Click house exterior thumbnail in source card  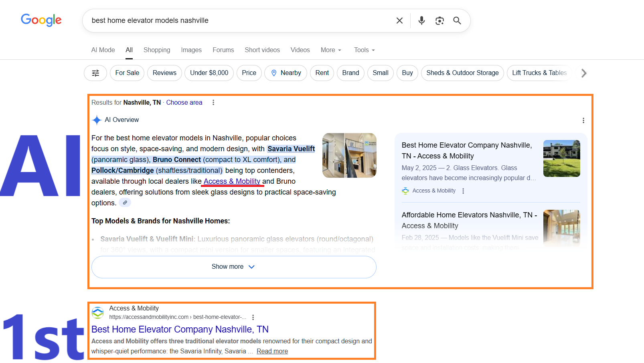(561, 158)
